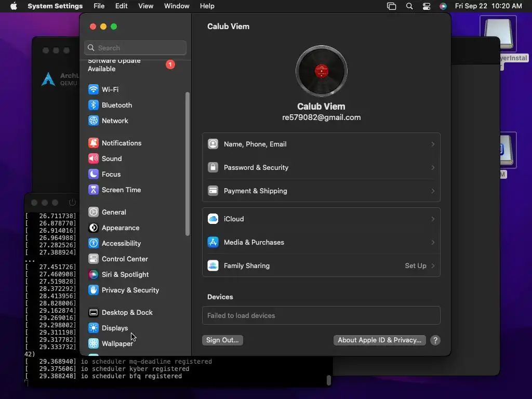This screenshot has width=532, height=399.
Task: Open the File menu
Action: (x=99, y=6)
